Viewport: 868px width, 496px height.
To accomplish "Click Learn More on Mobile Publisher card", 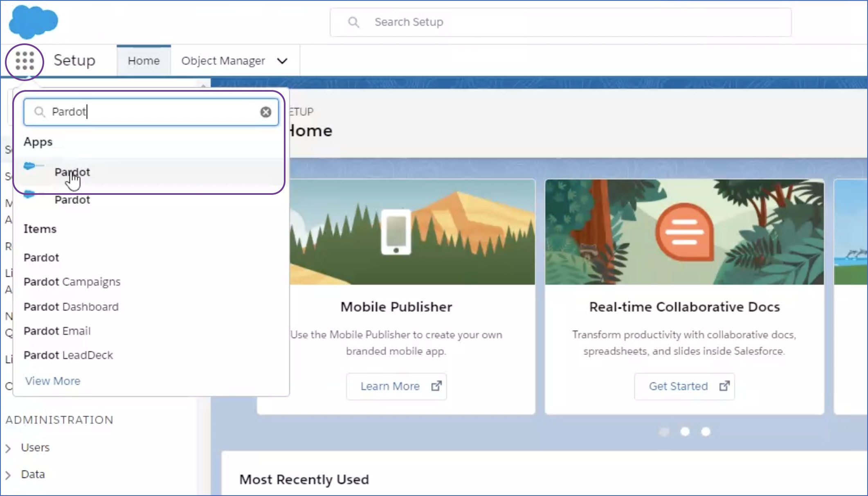I will tap(396, 386).
